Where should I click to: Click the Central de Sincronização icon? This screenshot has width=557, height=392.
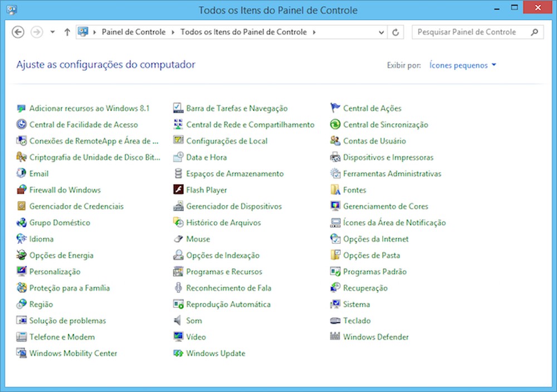click(x=335, y=124)
